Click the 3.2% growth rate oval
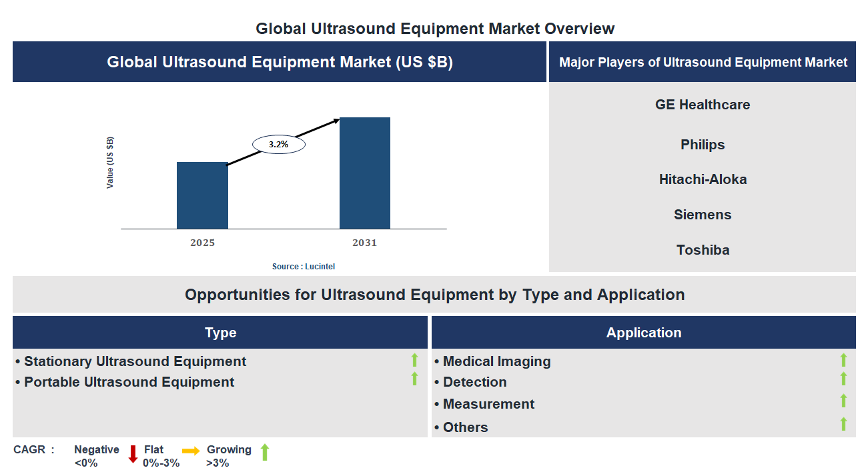This screenshot has width=868, height=474. click(279, 144)
